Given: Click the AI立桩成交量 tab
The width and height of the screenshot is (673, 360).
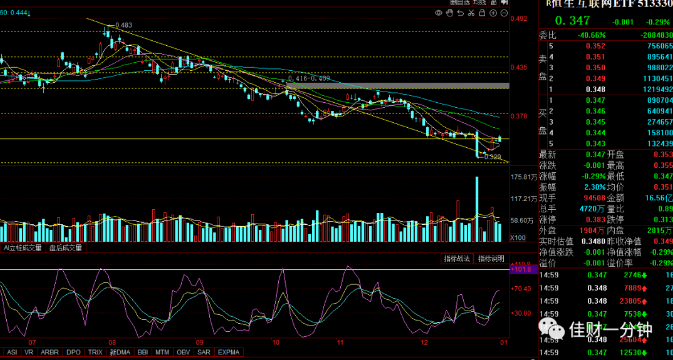Looking at the screenshot, I should click(x=23, y=248).
